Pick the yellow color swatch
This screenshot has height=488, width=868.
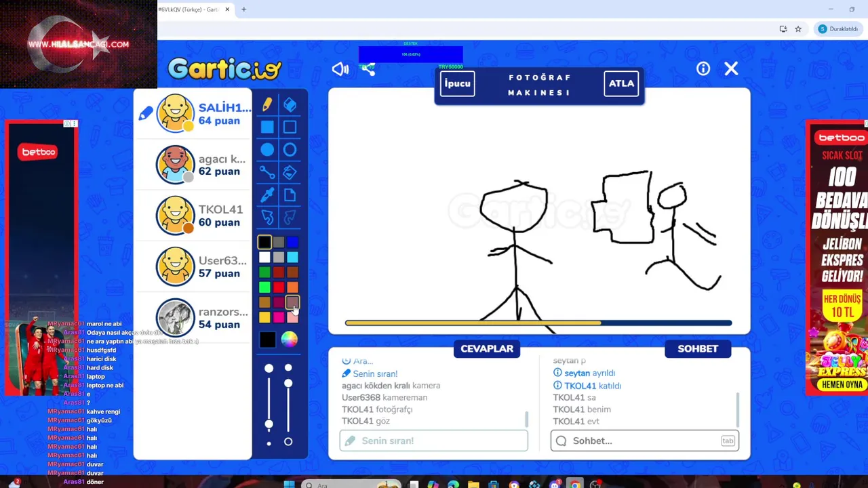(264, 317)
